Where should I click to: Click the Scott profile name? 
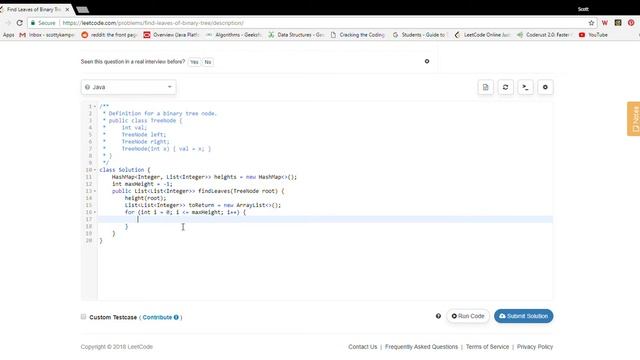583,9
